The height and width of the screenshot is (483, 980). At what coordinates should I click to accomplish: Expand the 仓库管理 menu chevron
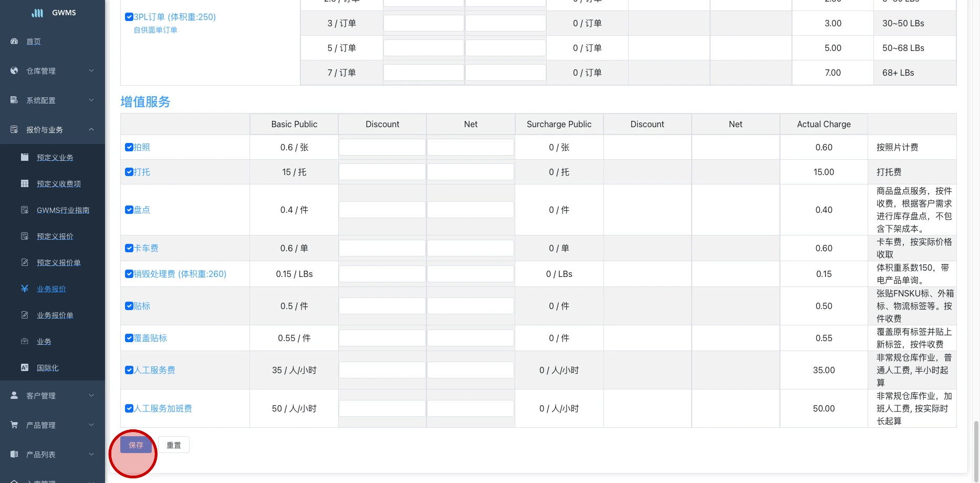click(91, 70)
